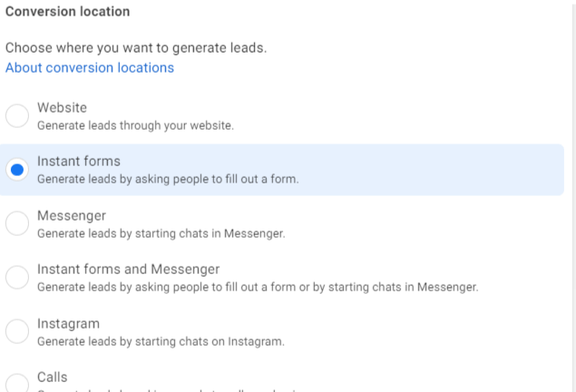The height and width of the screenshot is (392, 576).
Task: Click the 'form or by starting chats' description
Action: 258,287
